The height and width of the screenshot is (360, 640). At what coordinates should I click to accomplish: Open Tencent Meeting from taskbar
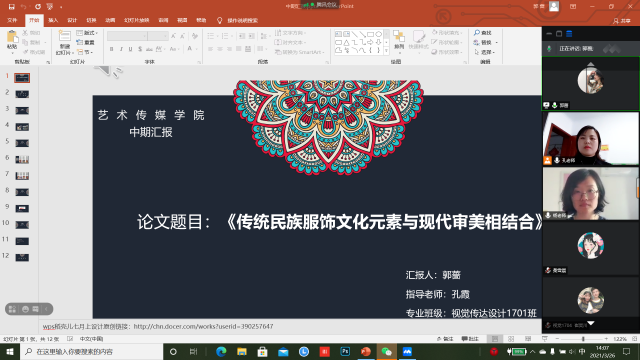pyautogui.click(x=407, y=351)
